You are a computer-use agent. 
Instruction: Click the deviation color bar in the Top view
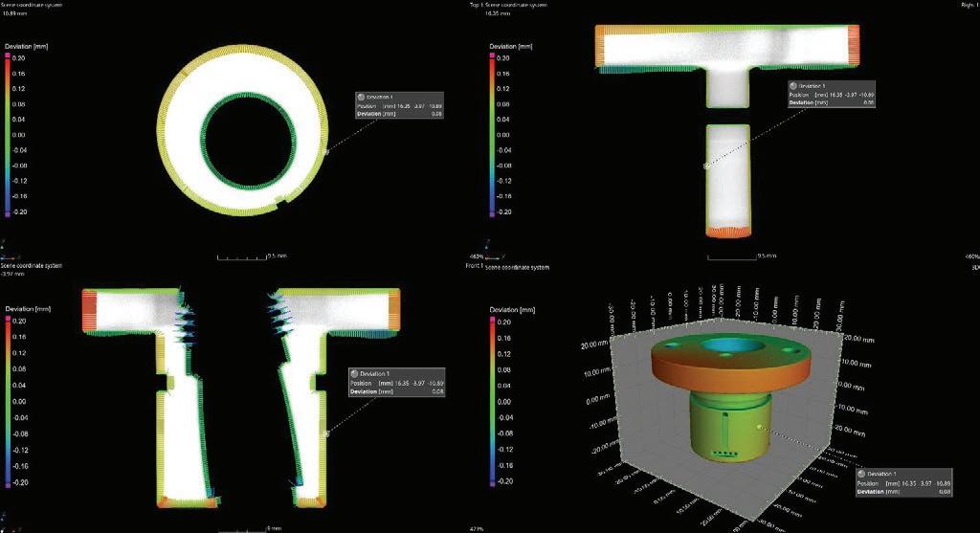pyautogui.click(x=8, y=134)
